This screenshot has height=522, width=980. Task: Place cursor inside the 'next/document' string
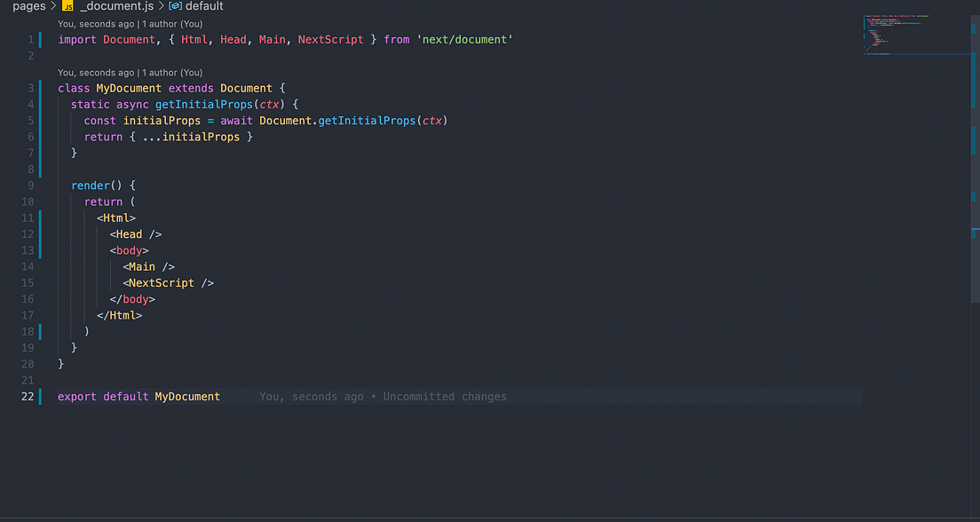(x=464, y=39)
